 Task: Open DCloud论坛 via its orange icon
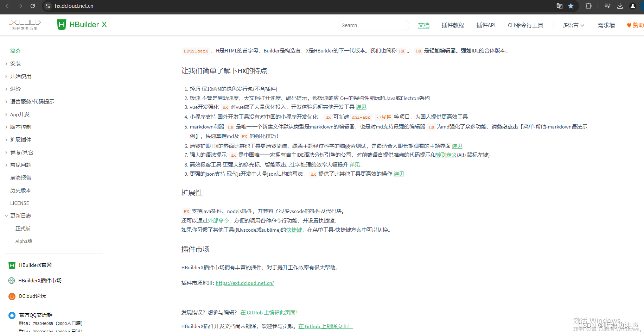click(12, 296)
